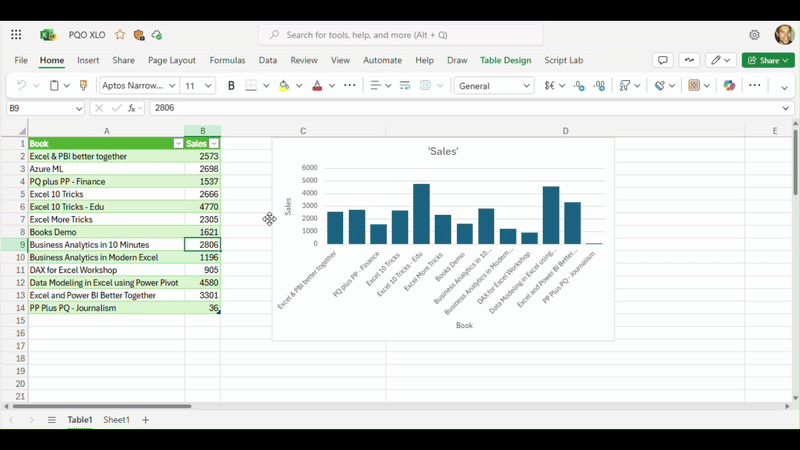Click the font color red swatch
Viewport: 800px width, 450px height.
pos(317,86)
